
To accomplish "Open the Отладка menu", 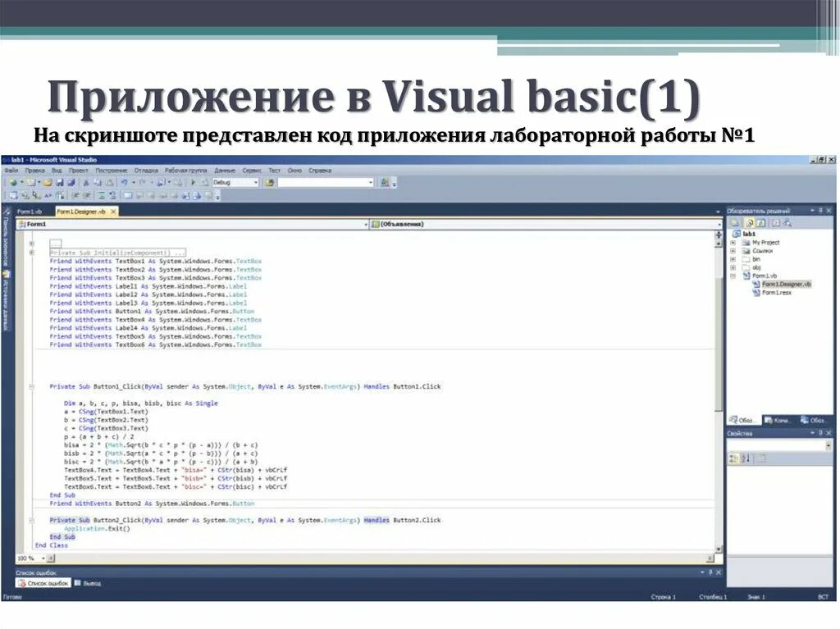I will (x=146, y=171).
